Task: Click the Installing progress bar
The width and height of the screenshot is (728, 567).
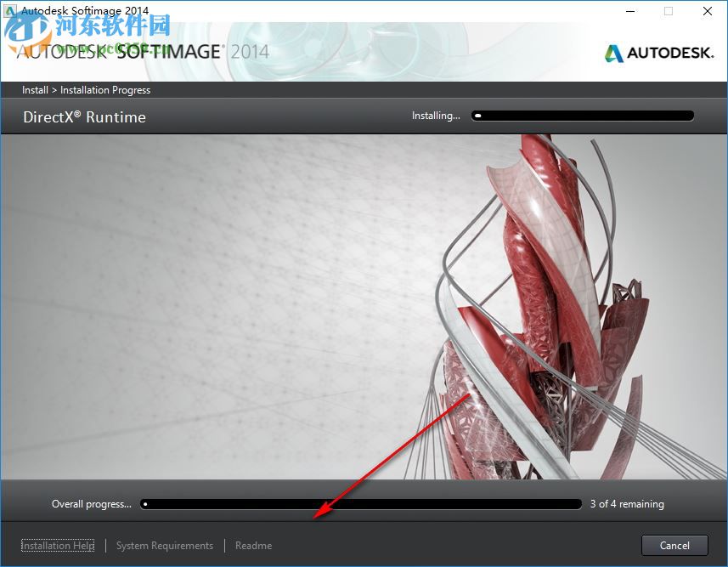Action: [582, 115]
